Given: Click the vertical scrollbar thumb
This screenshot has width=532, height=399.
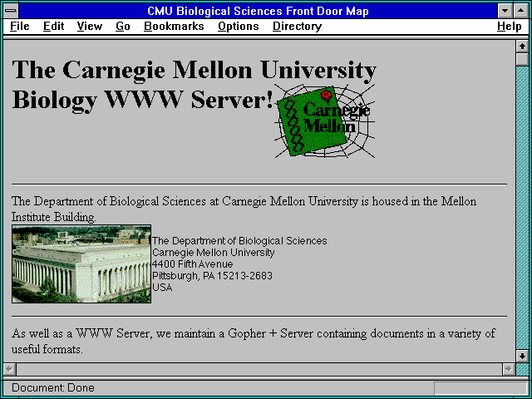Looking at the screenshot, I should (x=522, y=59).
